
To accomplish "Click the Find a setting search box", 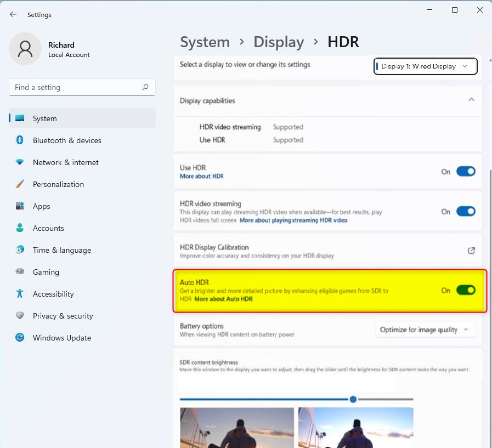I will click(82, 87).
